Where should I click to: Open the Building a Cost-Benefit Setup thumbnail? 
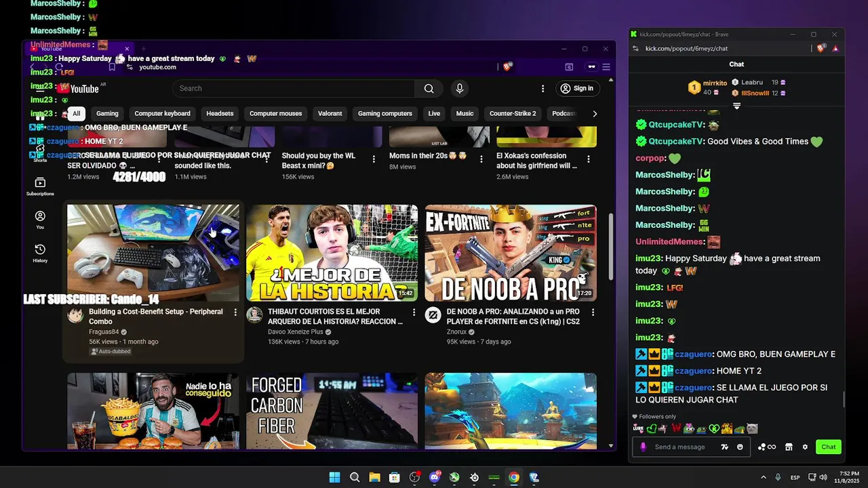(x=153, y=253)
